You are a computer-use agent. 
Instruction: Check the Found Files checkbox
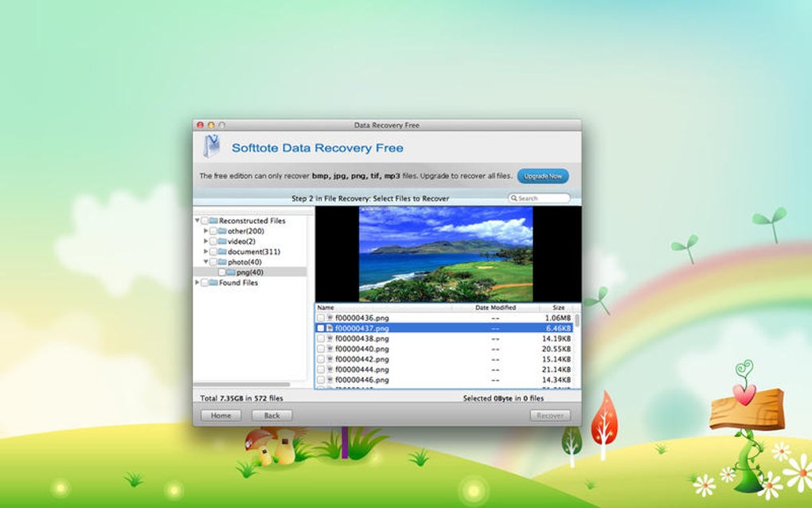coord(205,283)
